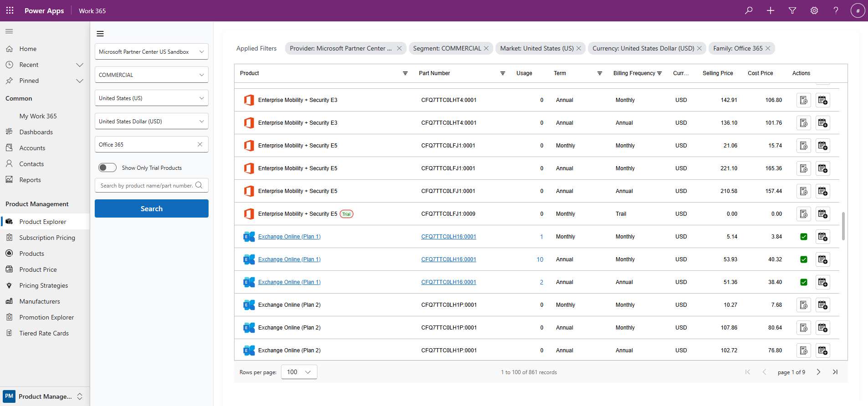Open Pricing Strategies in sidebar
This screenshot has width=868, height=406.
click(x=45, y=285)
